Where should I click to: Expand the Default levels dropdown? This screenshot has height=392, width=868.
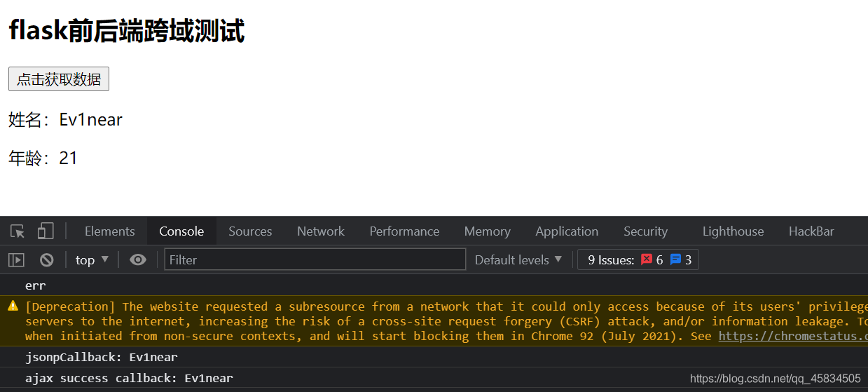518,260
